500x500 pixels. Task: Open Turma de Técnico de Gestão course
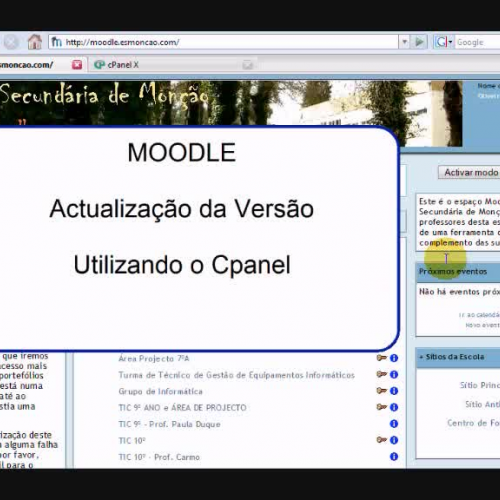pos(236,375)
